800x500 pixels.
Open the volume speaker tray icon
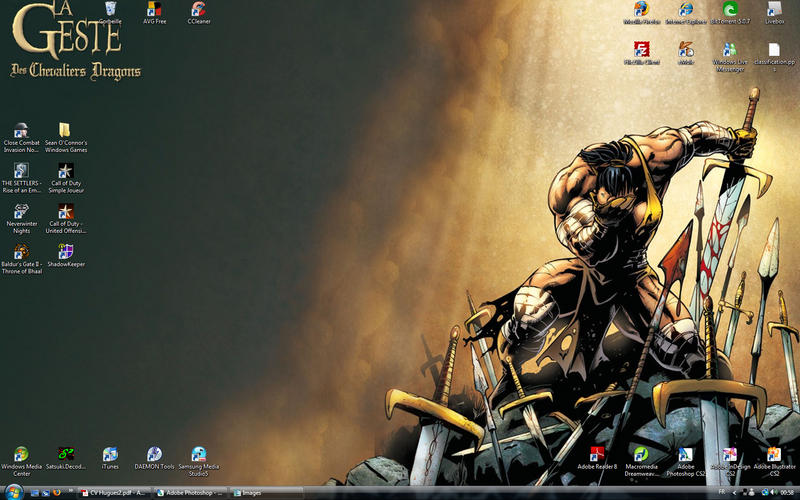pyautogui.click(x=773, y=492)
